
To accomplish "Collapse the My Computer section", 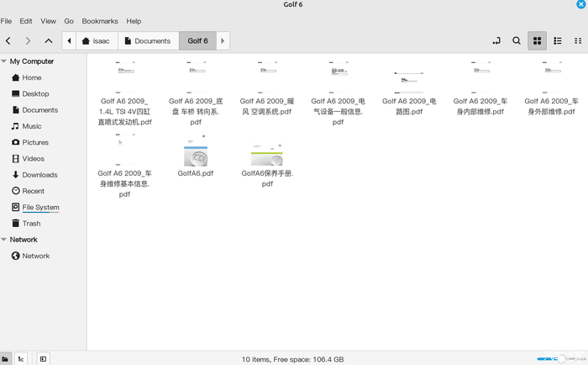I will pos(4,61).
